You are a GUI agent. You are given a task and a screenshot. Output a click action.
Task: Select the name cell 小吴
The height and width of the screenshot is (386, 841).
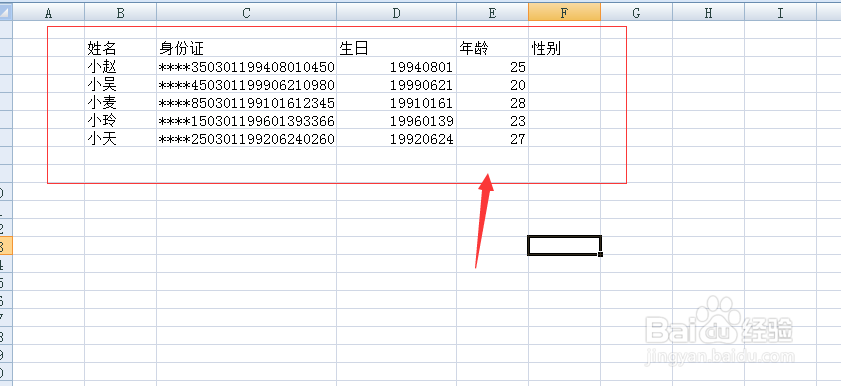(120, 84)
